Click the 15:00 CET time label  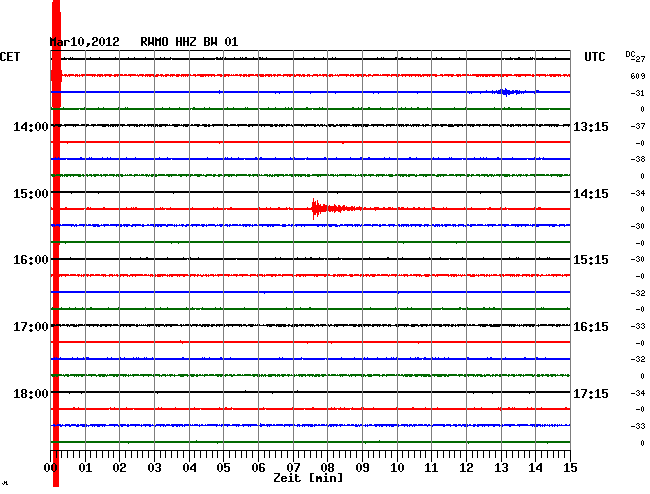(x=31, y=194)
